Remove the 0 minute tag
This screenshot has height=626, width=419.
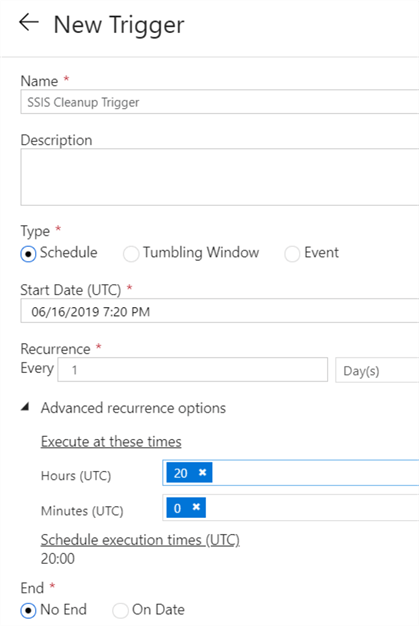click(196, 507)
